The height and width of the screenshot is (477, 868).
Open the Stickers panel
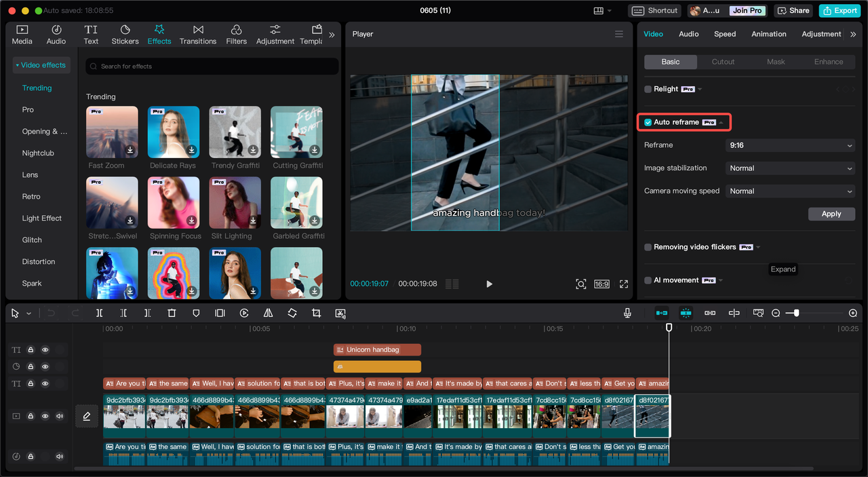coord(125,35)
